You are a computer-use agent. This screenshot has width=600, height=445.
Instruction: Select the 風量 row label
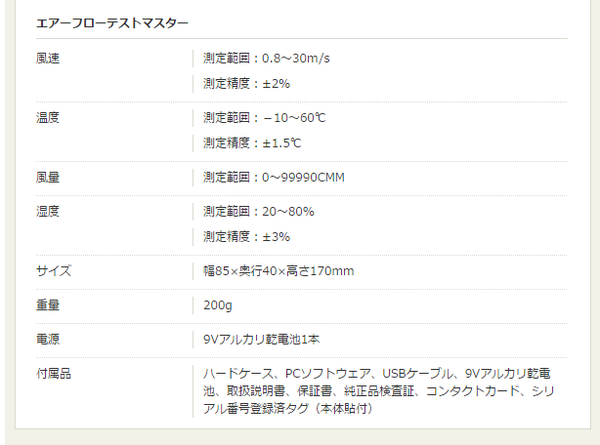coord(47,177)
